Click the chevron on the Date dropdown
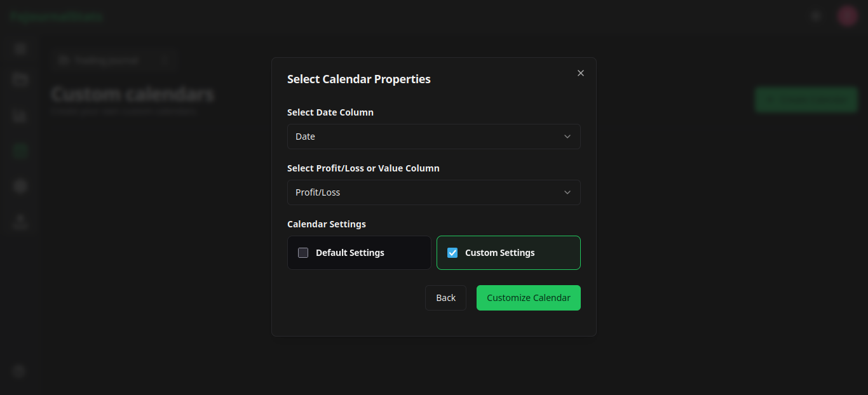The image size is (868, 395). 567,136
